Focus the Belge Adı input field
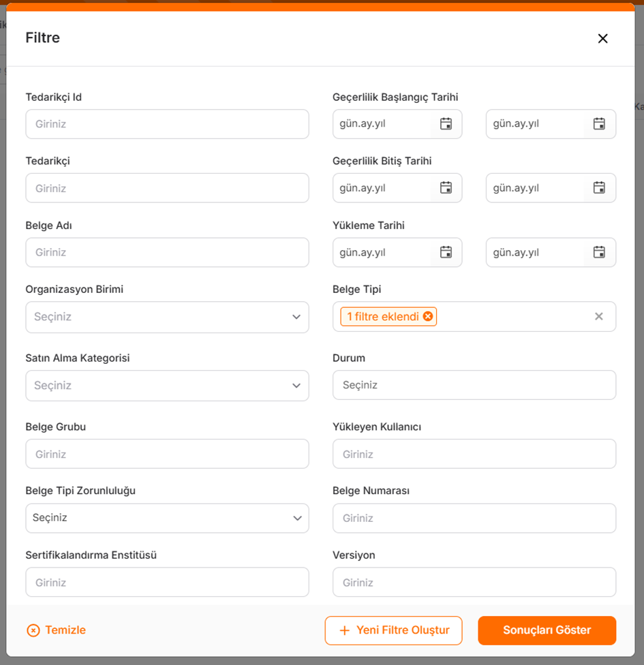Screen dimensions: 644x665 coord(167,252)
